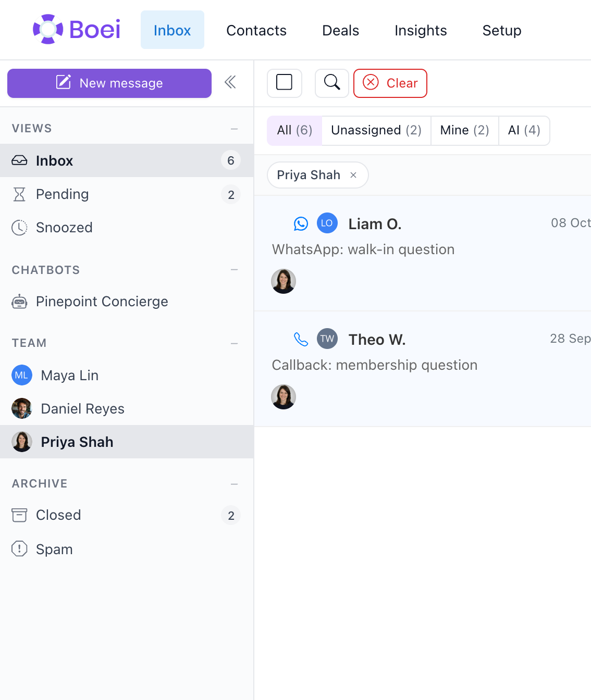Click assignee avatar on Liam O. conversation
This screenshot has width=591, height=700.
point(284,281)
